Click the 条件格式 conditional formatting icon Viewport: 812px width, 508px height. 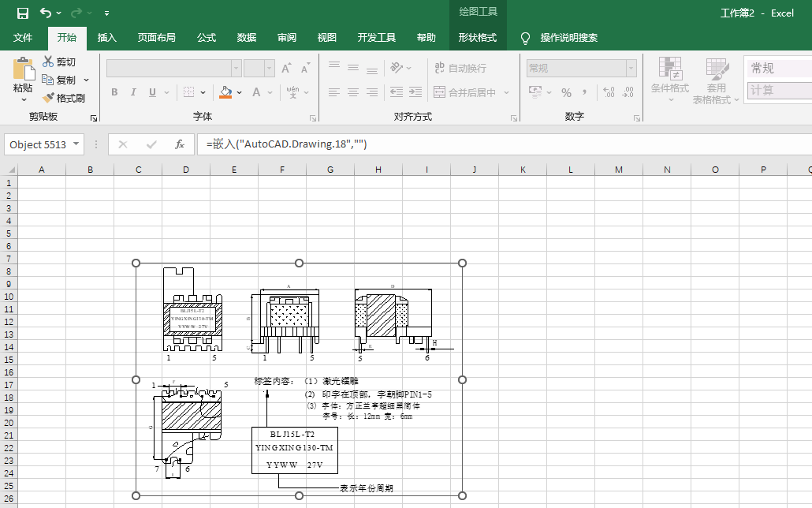click(x=670, y=68)
